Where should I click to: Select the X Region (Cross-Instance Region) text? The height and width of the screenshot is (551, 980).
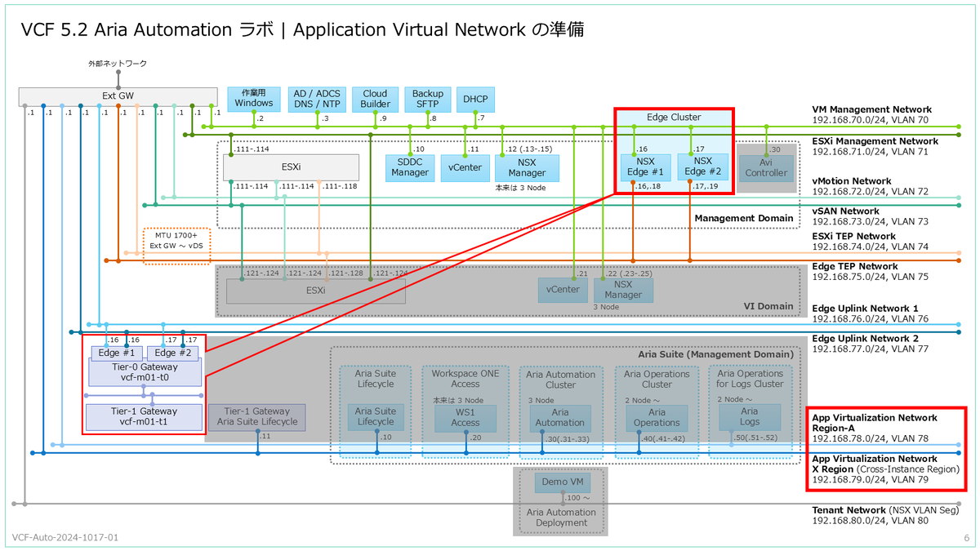tap(885, 469)
